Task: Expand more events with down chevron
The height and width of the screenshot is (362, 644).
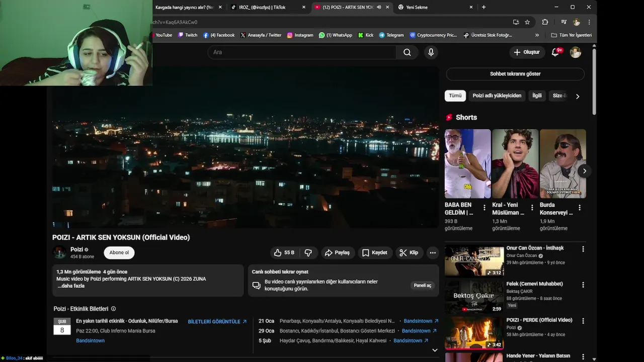Action: [435, 350]
